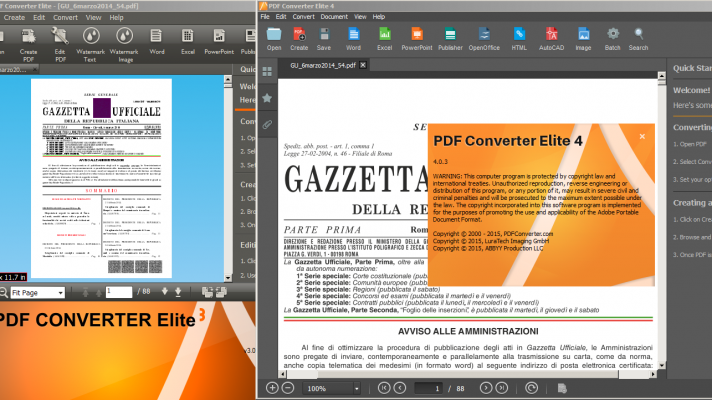This screenshot has width=712, height=400.
Task: Open File menu in Elite 4
Action: pos(265,17)
